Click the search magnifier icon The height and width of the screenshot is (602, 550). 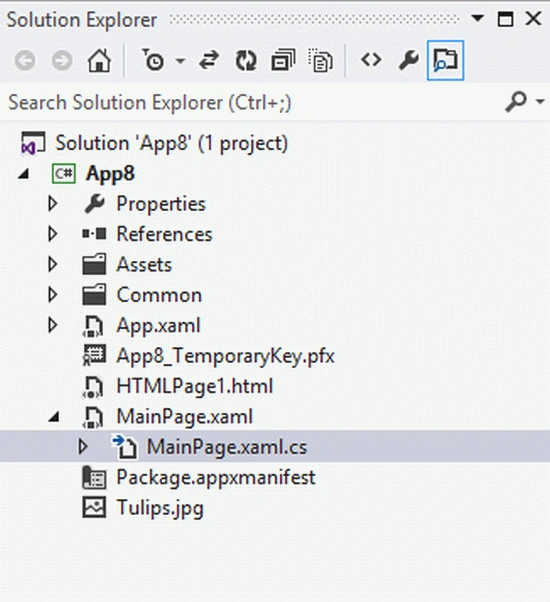[515, 102]
